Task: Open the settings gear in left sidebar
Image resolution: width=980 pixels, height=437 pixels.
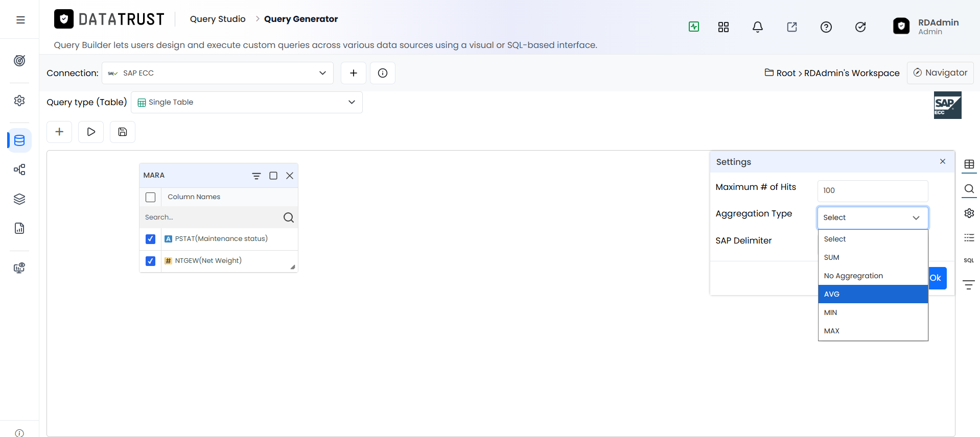Action: point(19,101)
